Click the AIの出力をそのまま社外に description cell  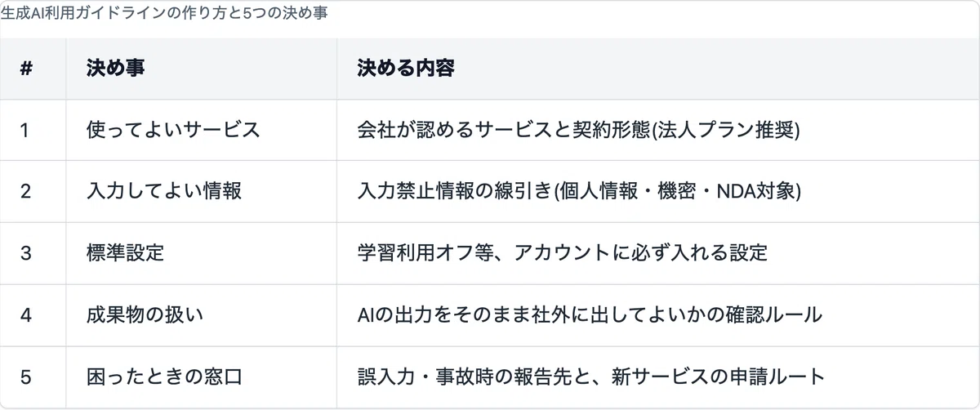click(x=657, y=315)
